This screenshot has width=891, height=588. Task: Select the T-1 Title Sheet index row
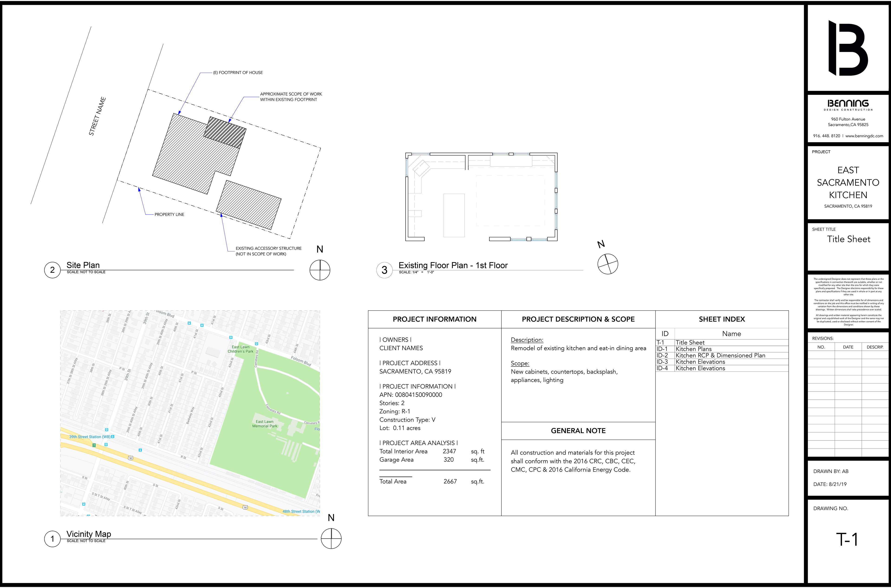[x=721, y=342]
